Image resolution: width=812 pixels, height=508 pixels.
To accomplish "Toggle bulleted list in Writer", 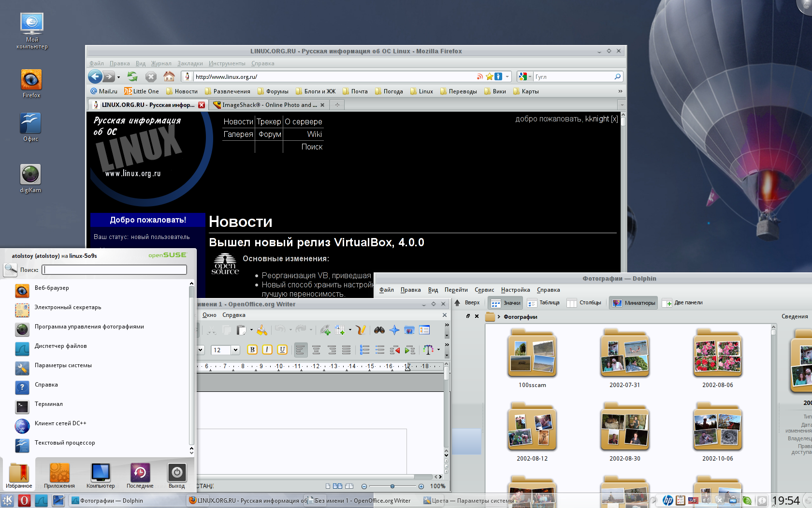I will coord(380,349).
